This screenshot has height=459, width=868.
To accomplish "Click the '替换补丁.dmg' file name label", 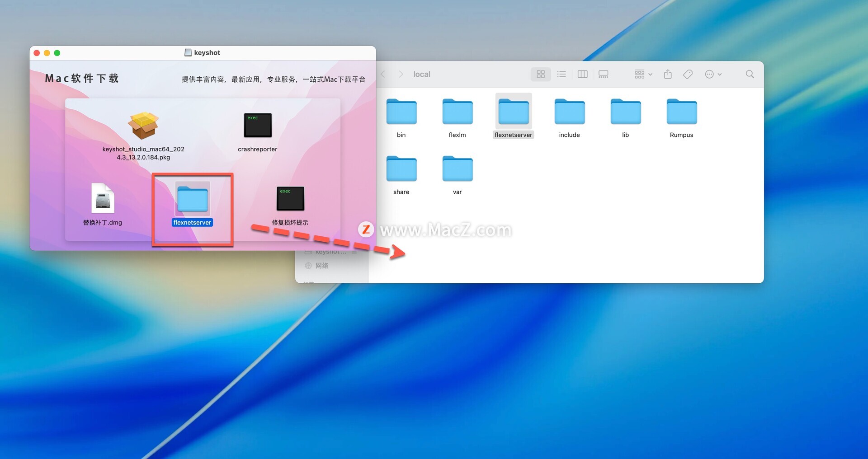I will point(103,222).
